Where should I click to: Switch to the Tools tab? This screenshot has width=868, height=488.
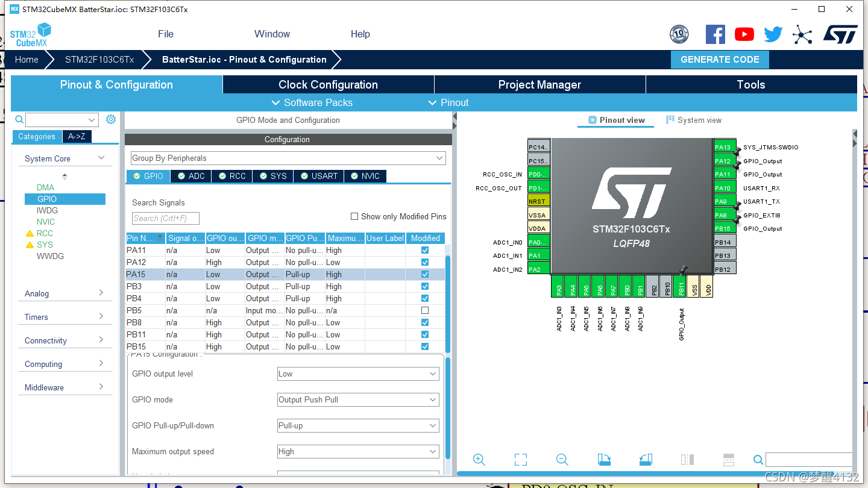tap(751, 84)
